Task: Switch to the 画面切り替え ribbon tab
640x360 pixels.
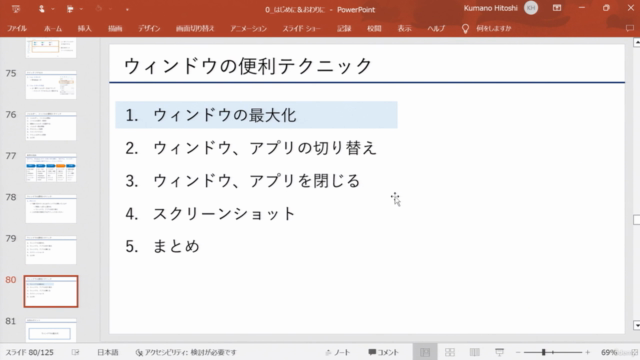Action: coord(195,29)
